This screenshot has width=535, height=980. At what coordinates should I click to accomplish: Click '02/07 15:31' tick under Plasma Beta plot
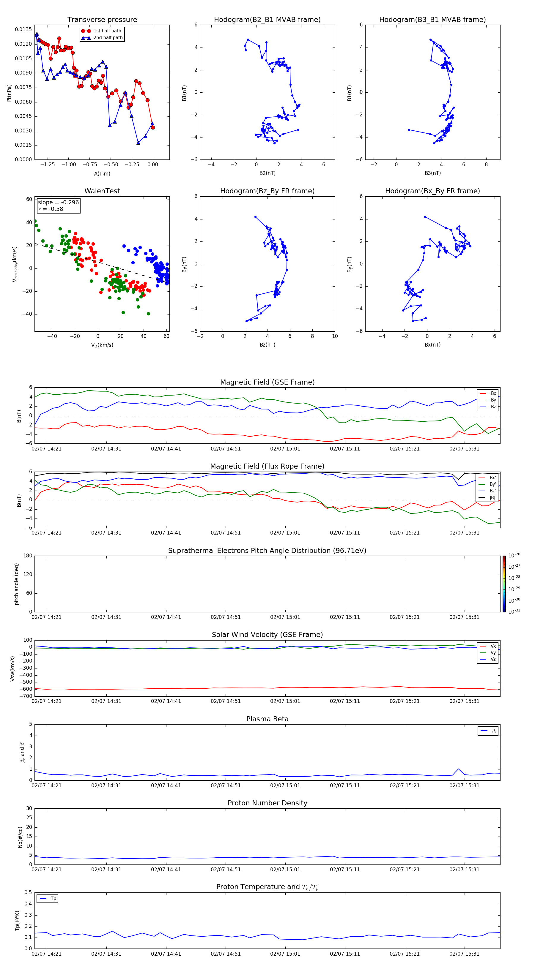click(464, 785)
